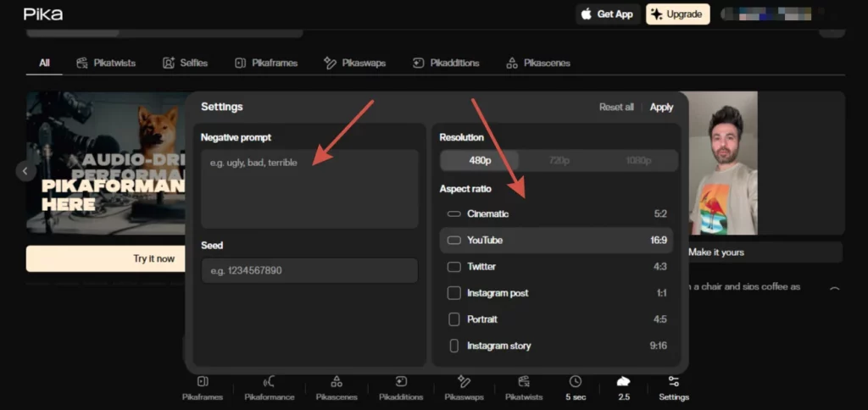Viewport: 868px width, 410px height.
Task: Click the Get App Apple button
Action: point(607,14)
